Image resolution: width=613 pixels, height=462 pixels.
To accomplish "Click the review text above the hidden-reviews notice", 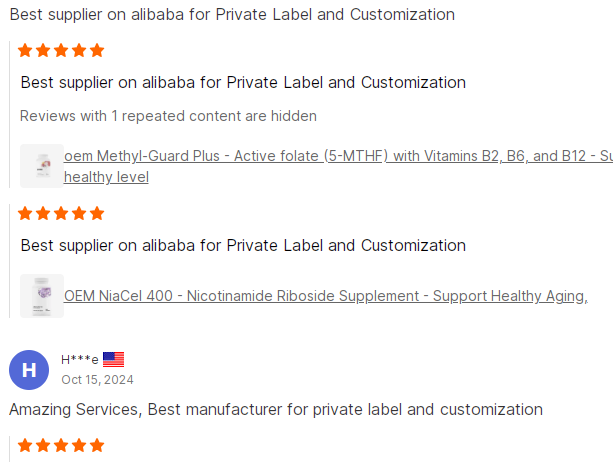I will coord(243,82).
